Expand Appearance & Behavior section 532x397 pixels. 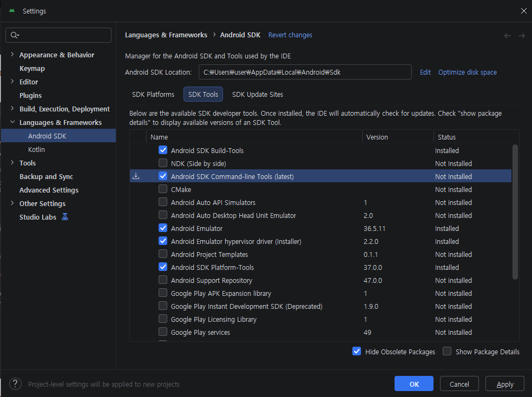pos(12,54)
